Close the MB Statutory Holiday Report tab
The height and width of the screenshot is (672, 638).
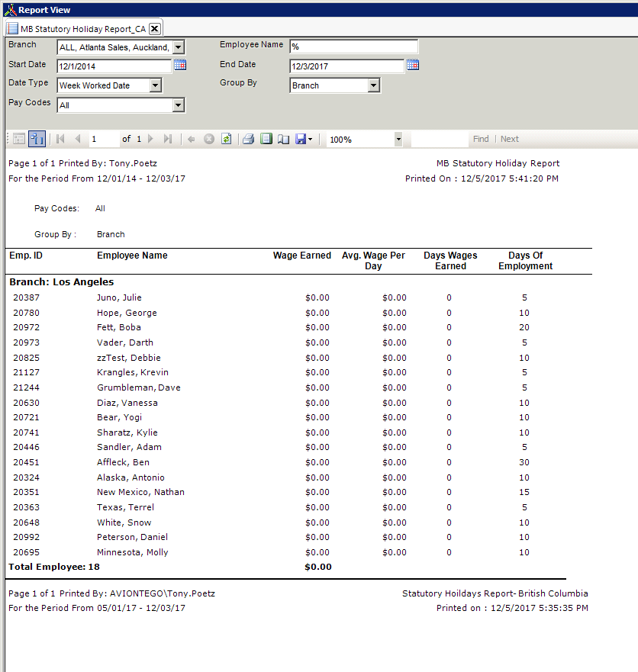pos(155,29)
